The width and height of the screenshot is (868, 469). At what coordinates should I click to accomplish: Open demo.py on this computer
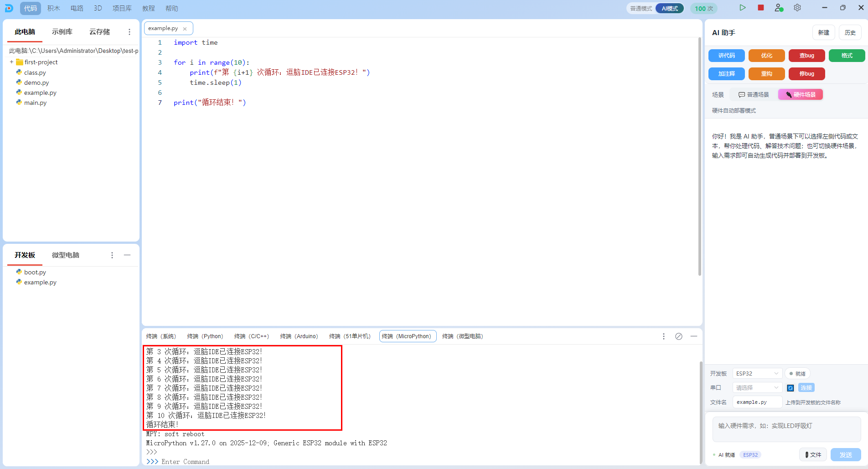36,82
